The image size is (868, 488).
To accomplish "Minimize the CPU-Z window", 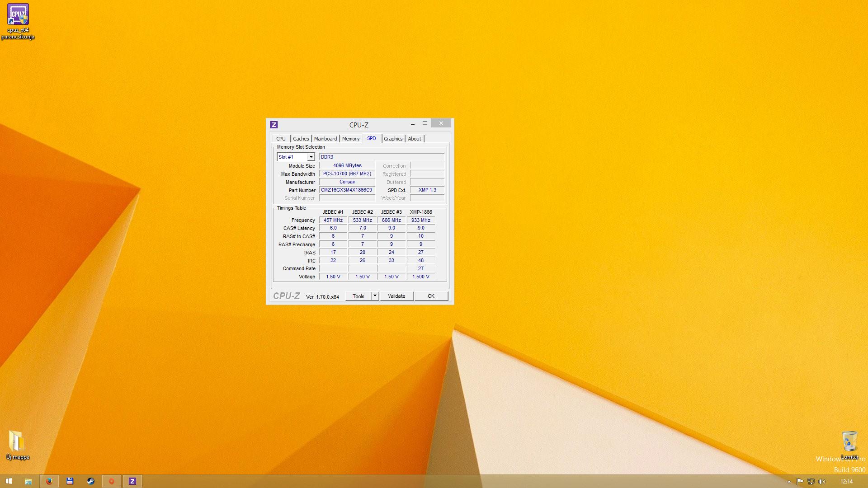I will (x=413, y=123).
